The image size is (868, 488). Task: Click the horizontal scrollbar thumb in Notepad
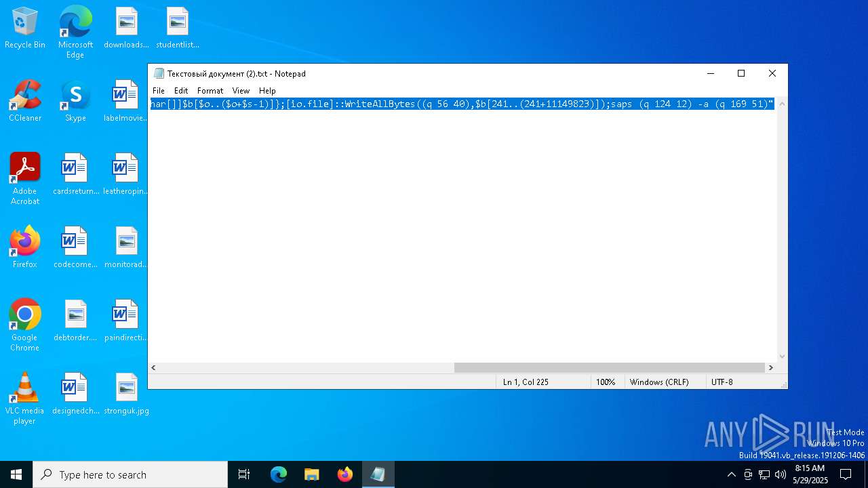[609, 367]
